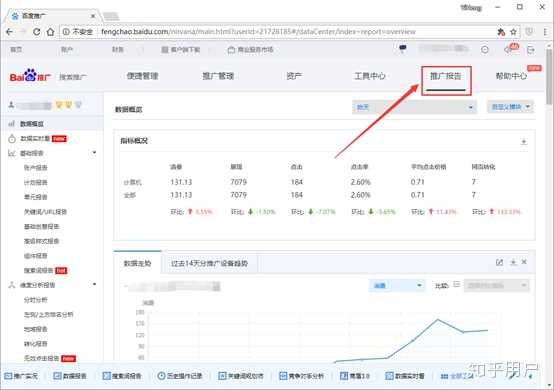Open 搜索词报告 with hot badge in sidebar
The image size is (554, 390).
tap(39, 270)
